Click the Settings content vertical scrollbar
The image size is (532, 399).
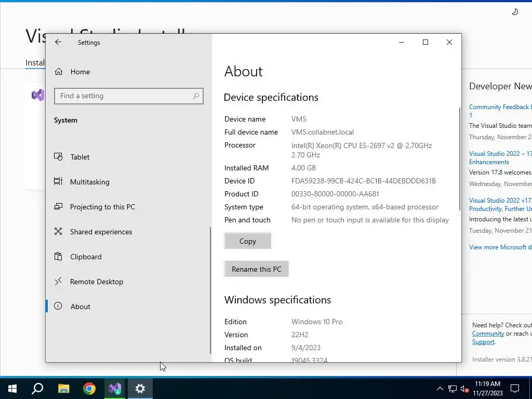tap(460, 159)
